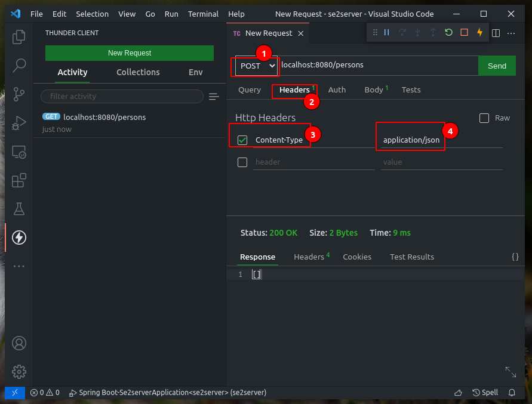The image size is (532, 404).
Task: Open the Terminal menu
Action: (x=203, y=14)
